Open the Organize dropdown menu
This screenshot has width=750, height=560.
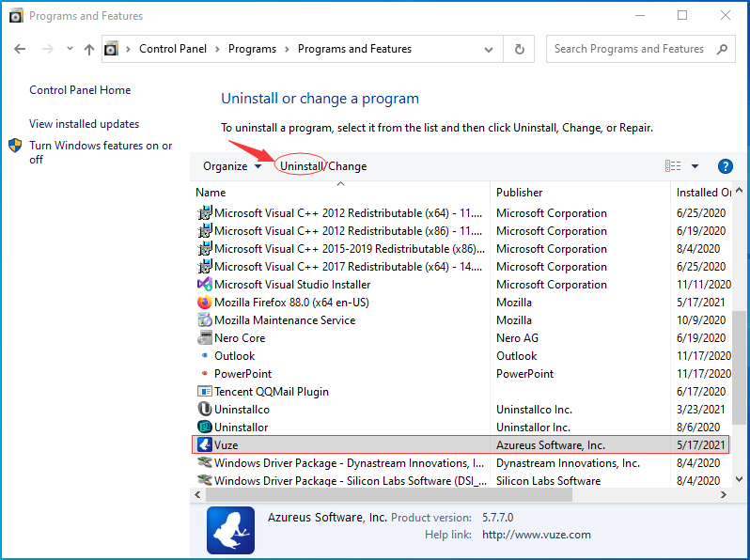232,166
